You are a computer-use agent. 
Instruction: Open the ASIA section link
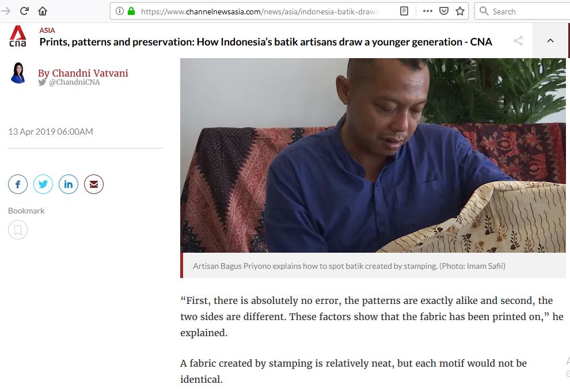click(47, 30)
